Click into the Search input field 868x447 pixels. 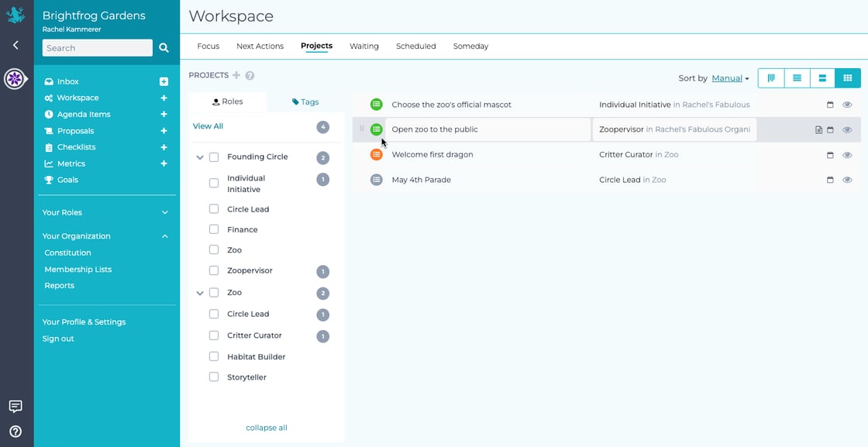(97, 48)
